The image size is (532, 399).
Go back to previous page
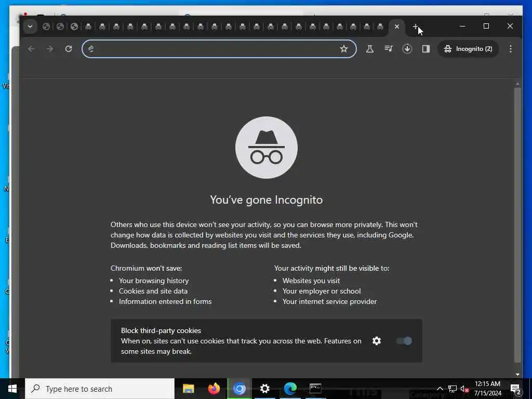pyautogui.click(x=31, y=49)
